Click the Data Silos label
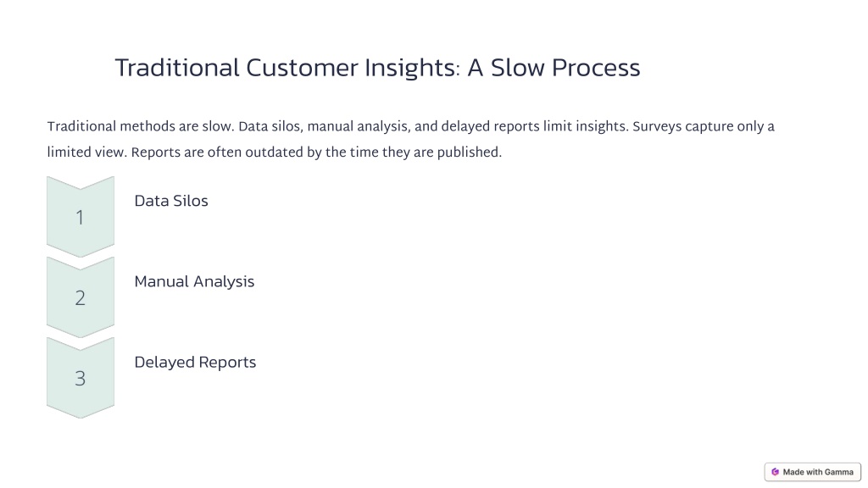The height and width of the screenshot is (488, 868). pos(171,201)
